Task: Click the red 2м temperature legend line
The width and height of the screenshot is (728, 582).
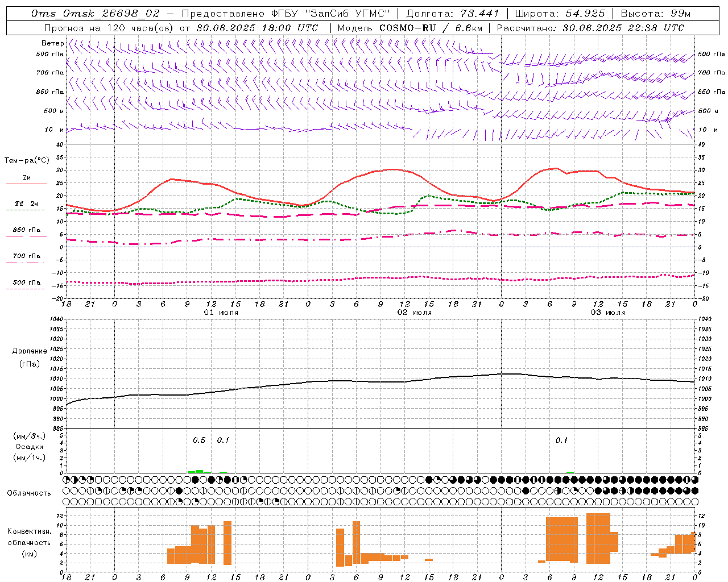Action: 26,184
